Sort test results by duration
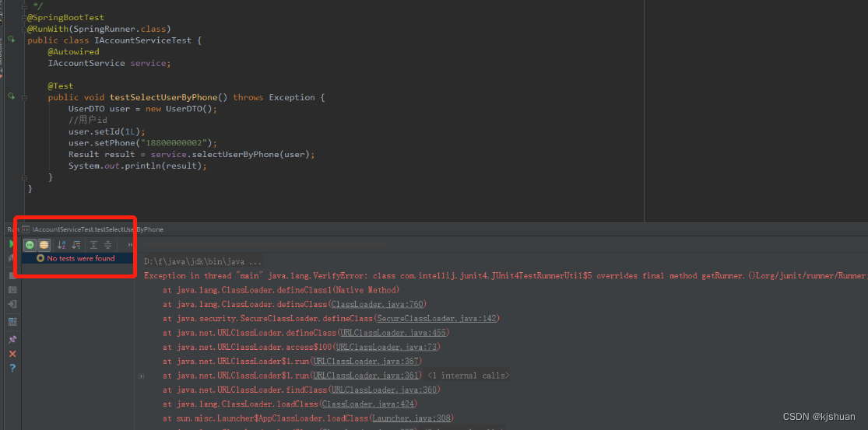Screen dimensions: 868x430 point(76,245)
